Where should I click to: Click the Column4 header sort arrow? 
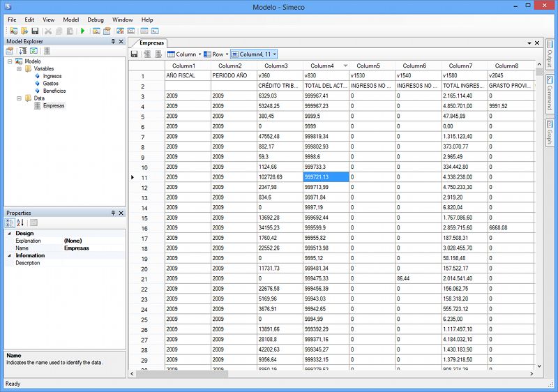coord(345,66)
